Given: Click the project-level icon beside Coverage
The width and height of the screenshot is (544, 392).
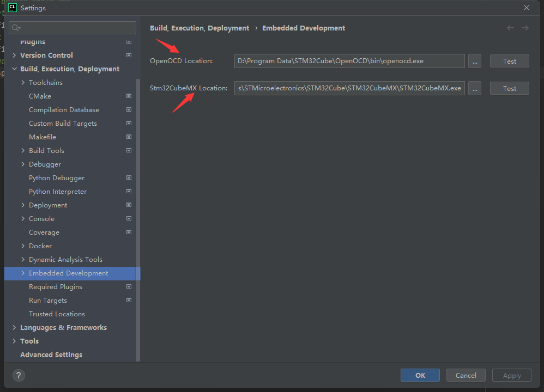Looking at the screenshot, I should [129, 232].
